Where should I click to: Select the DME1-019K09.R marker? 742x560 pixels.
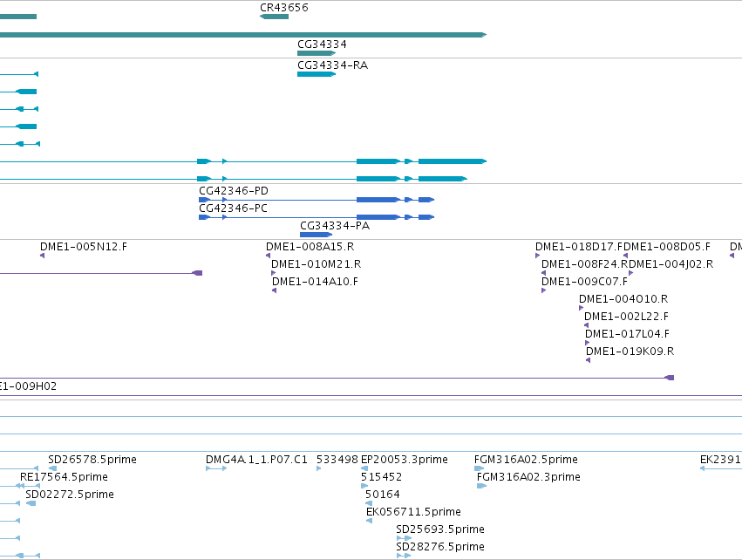coord(589,360)
